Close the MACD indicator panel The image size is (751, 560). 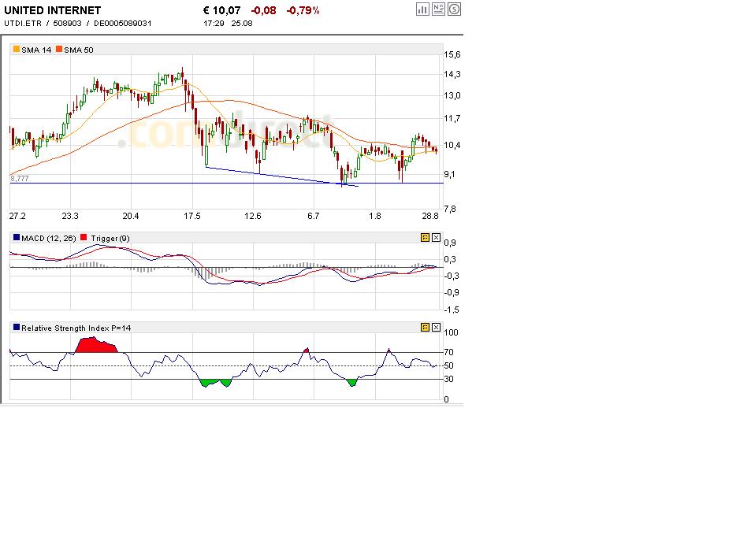click(436, 237)
